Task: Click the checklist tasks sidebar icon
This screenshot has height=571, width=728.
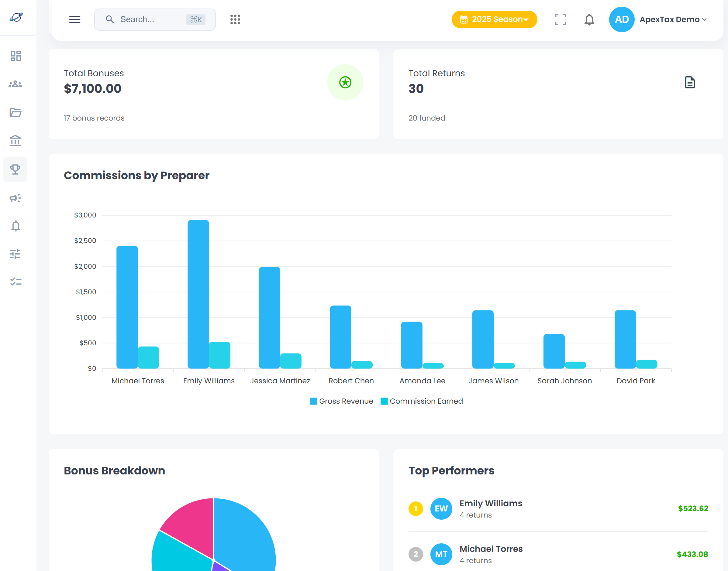Action: point(16,282)
